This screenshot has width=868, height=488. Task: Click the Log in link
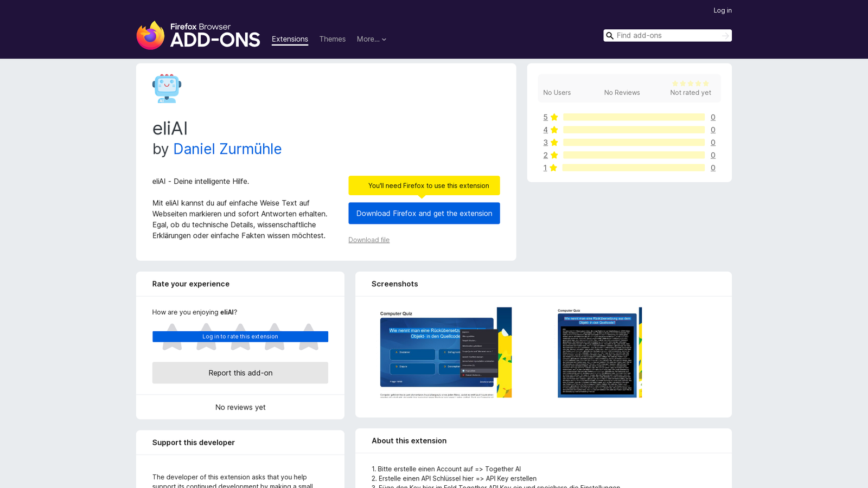(722, 10)
